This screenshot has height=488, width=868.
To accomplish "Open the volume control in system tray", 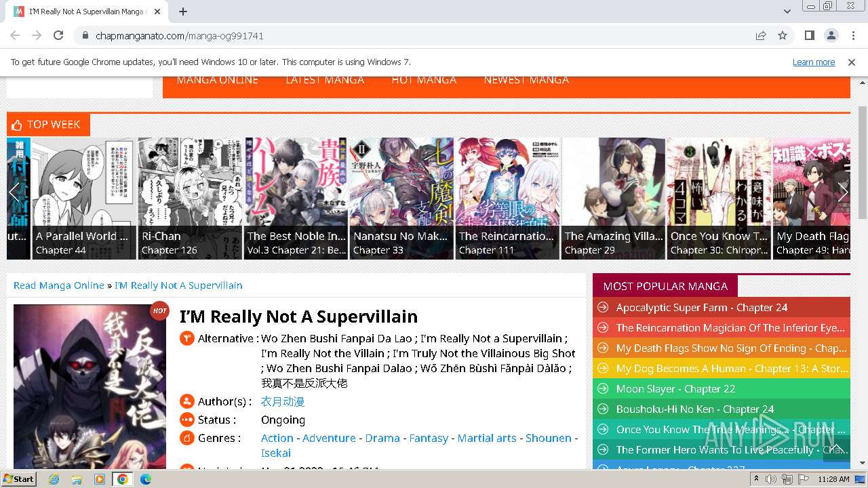I will tap(771, 479).
